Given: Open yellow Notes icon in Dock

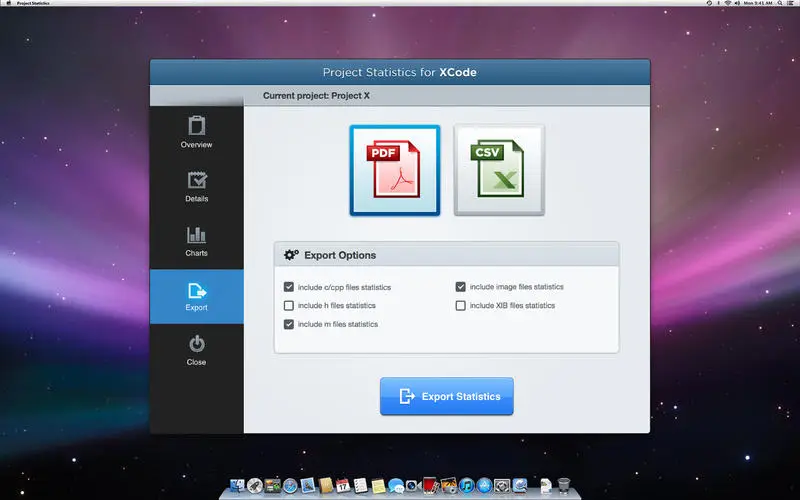Looking at the screenshot, I should 379,486.
